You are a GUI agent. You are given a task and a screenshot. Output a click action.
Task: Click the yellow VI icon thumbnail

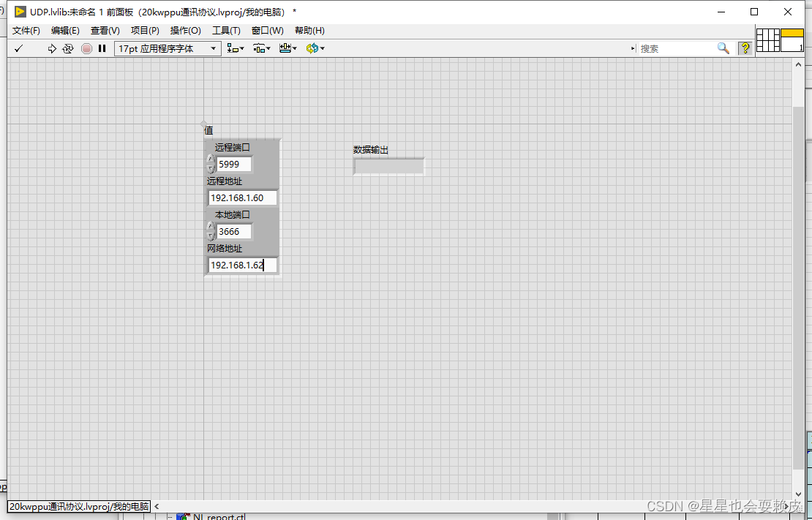pyautogui.click(x=792, y=40)
